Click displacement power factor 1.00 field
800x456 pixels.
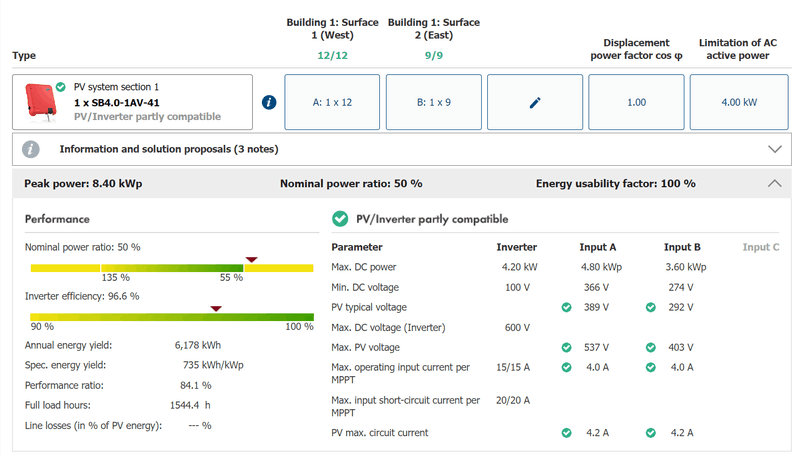(636, 102)
